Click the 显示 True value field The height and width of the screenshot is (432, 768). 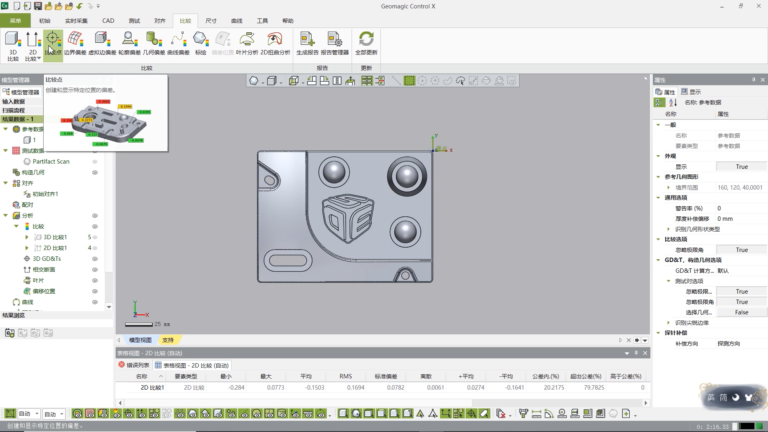point(742,167)
